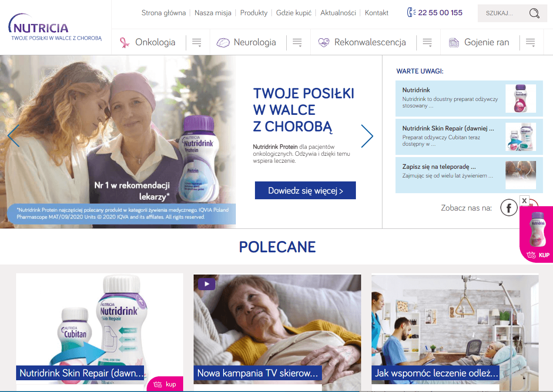Advance the carousel with the right arrow
Screen dimensions: 553x392
367,136
